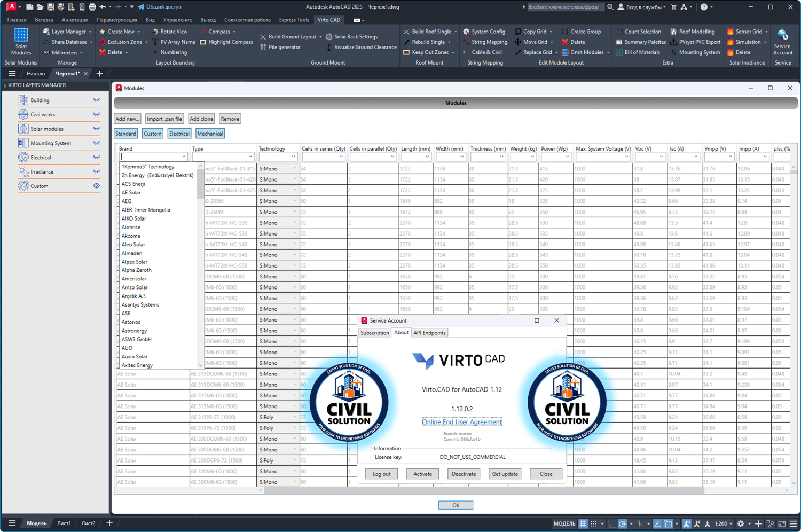This screenshot has height=532, width=801.
Task: Launch the Roof Modelling tool
Action: 692,32
